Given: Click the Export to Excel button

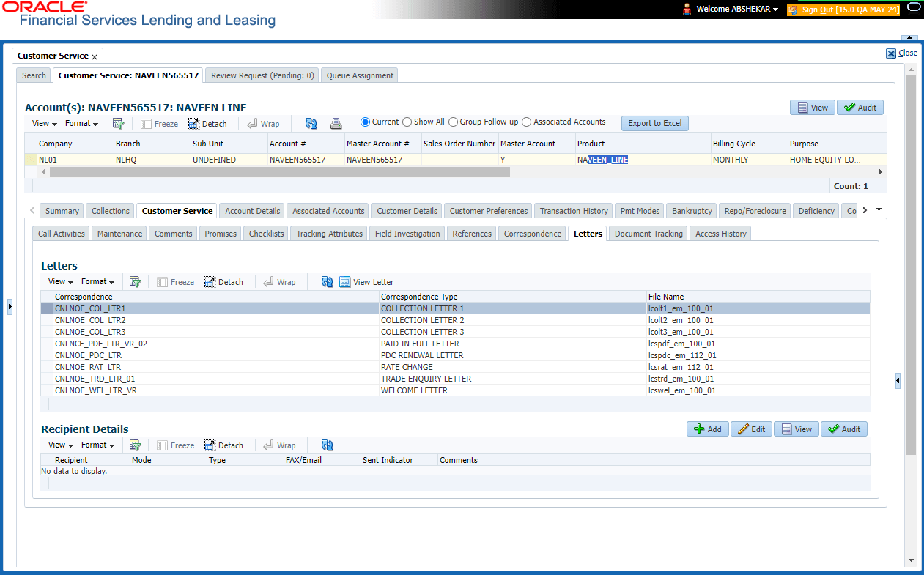Looking at the screenshot, I should click(654, 123).
